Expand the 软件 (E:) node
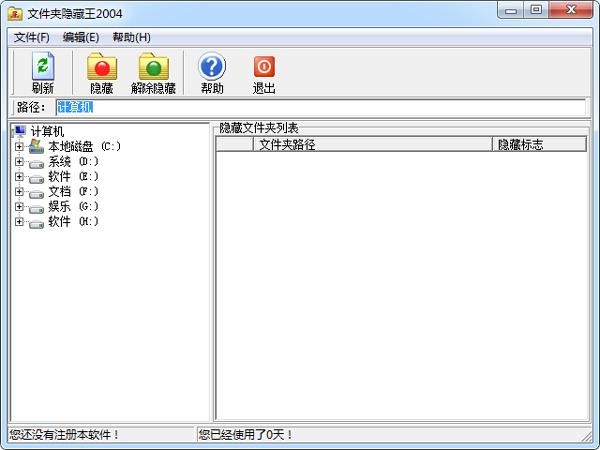 [19, 176]
